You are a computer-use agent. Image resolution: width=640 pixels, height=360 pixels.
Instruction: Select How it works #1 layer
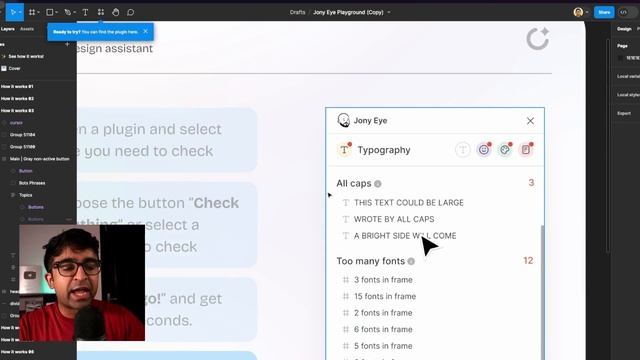[17, 87]
